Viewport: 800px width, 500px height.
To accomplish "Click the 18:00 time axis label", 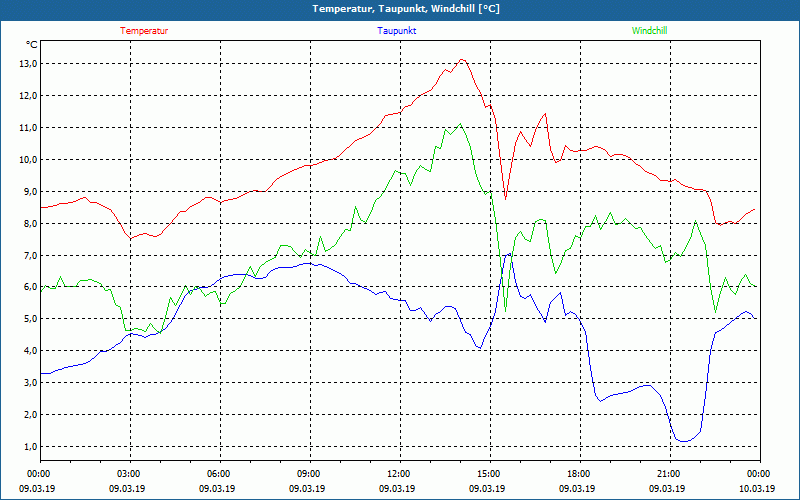I will click(580, 474).
